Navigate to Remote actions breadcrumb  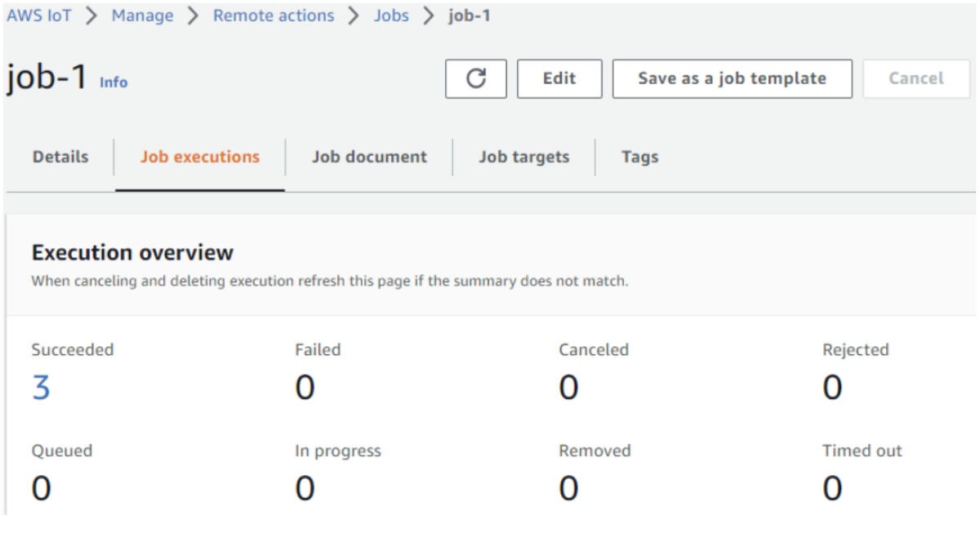pos(274,16)
